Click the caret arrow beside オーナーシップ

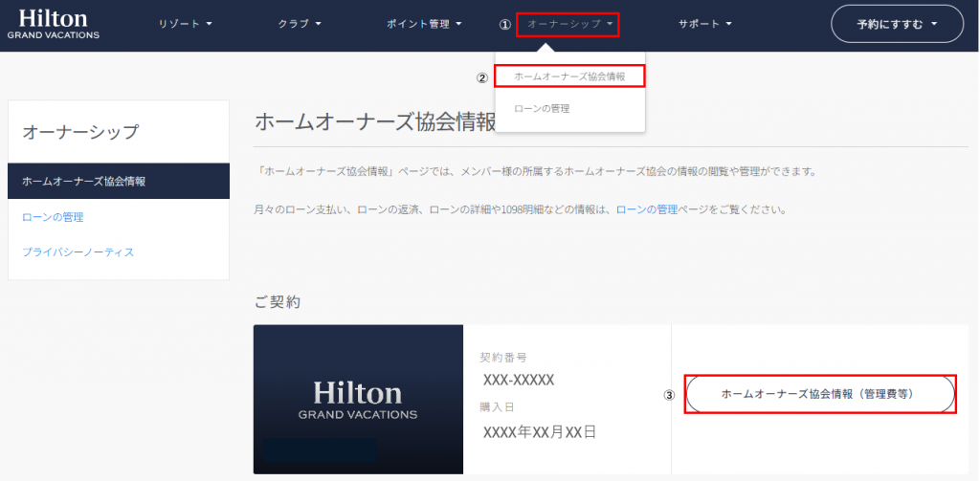tap(610, 24)
